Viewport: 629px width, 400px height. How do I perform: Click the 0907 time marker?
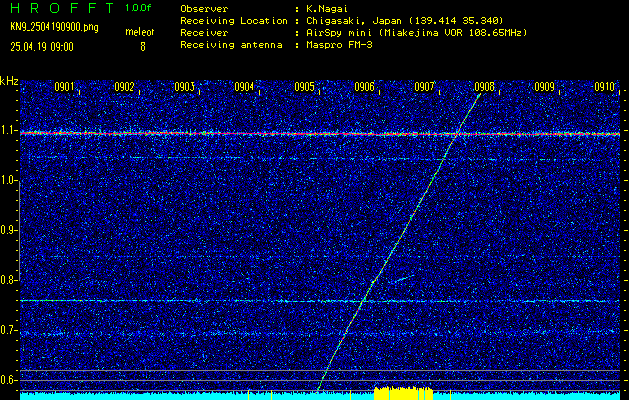click(424, 87)
